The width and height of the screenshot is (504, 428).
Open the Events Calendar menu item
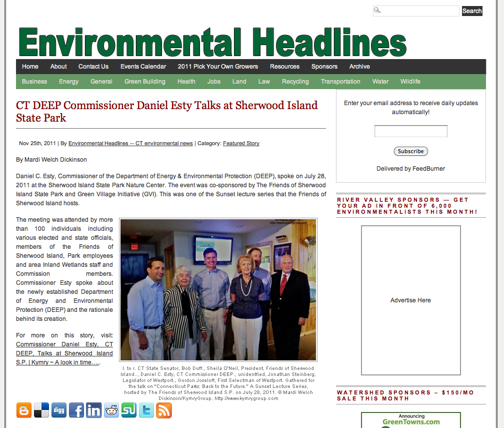pos(143,67)
